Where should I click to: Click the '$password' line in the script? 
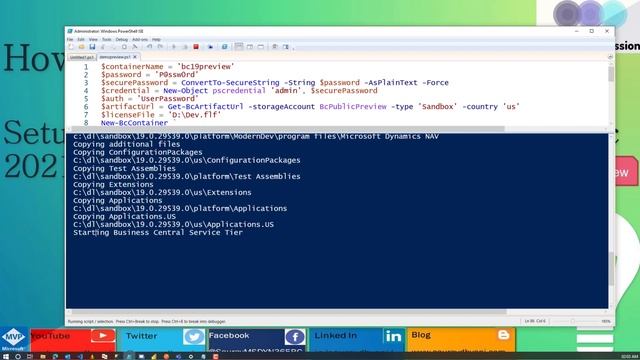[x=150, y=75]
